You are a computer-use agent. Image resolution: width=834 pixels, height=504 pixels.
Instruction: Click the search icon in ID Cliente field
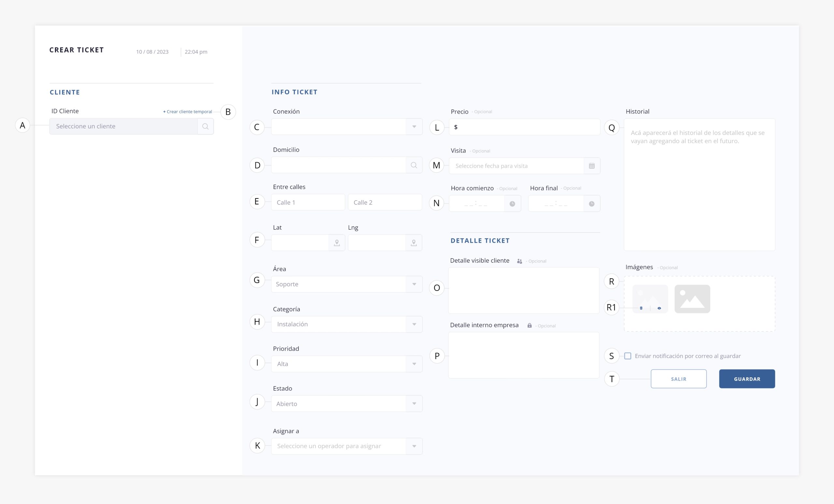coord(205,126)
